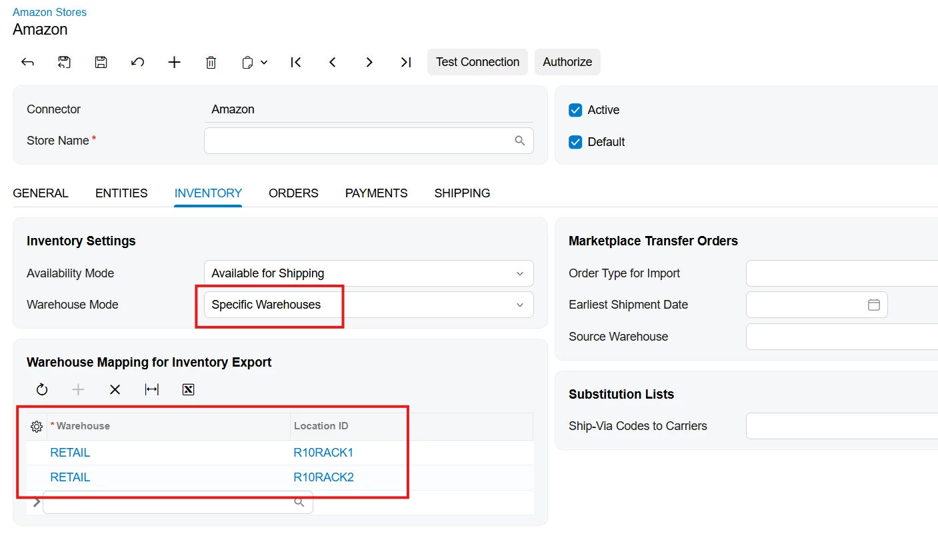Screen dimensions: 938x560
Task: Refresh the warehouse mapping grid
Action: (42, 389)
